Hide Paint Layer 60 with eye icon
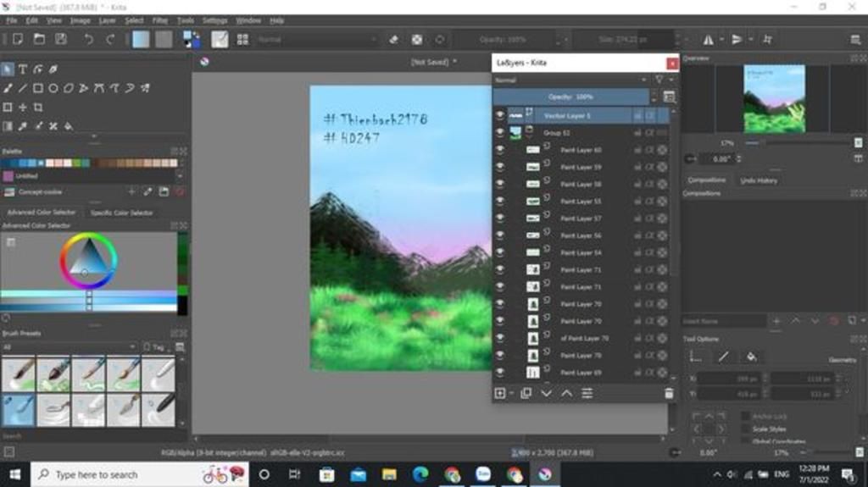This screenshot has height=487, width=868. point(500,149)
